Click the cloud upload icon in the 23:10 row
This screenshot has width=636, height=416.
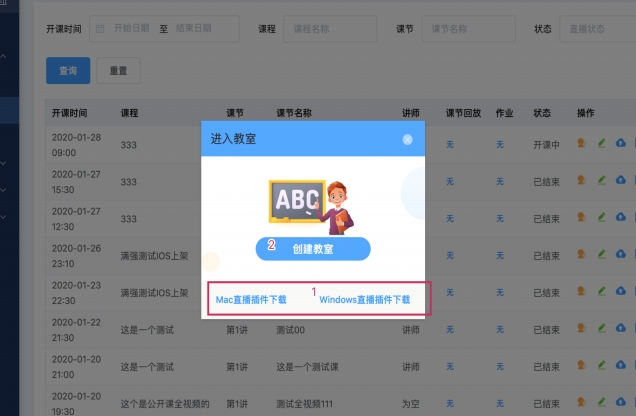pyautogui.click(x=621, y=254)
